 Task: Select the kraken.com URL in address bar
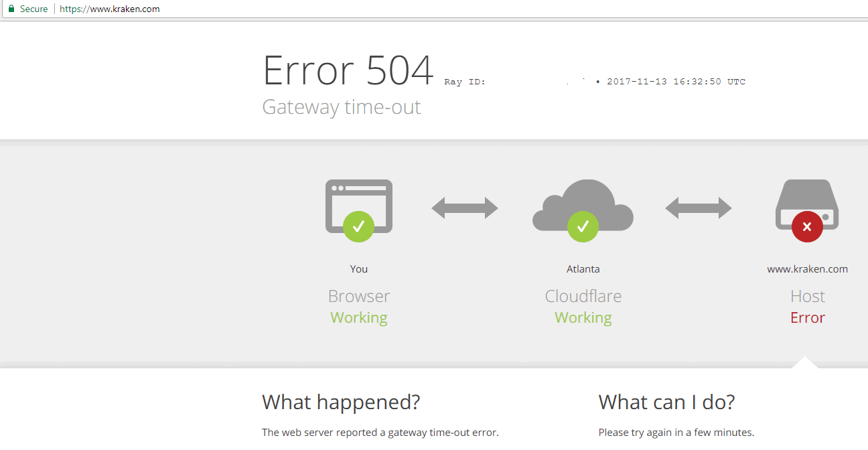pyautogui.click(x=110, y=9)
